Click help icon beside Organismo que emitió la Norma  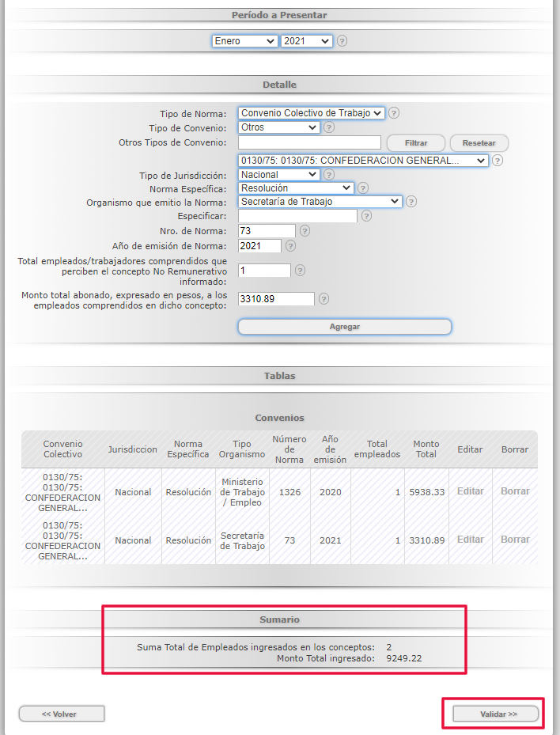[x=411, y=202]
